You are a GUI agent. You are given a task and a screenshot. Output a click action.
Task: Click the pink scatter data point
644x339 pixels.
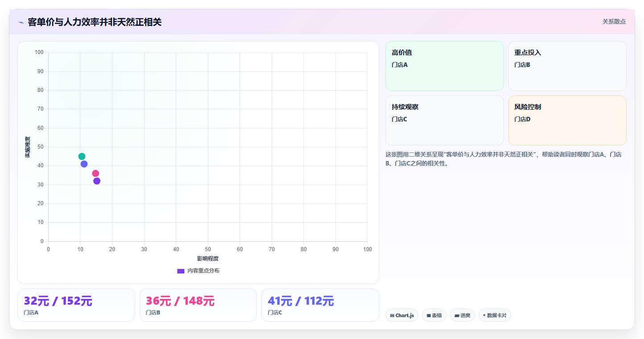coord(95,174)
